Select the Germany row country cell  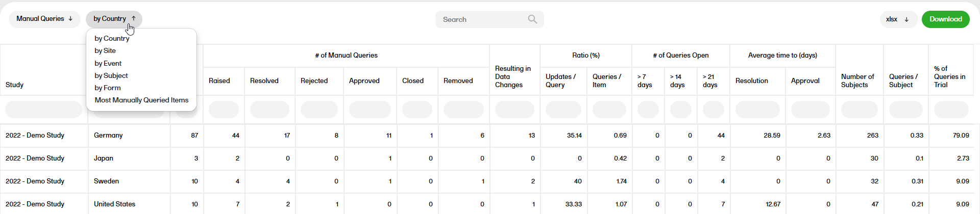tap(108, 136)
